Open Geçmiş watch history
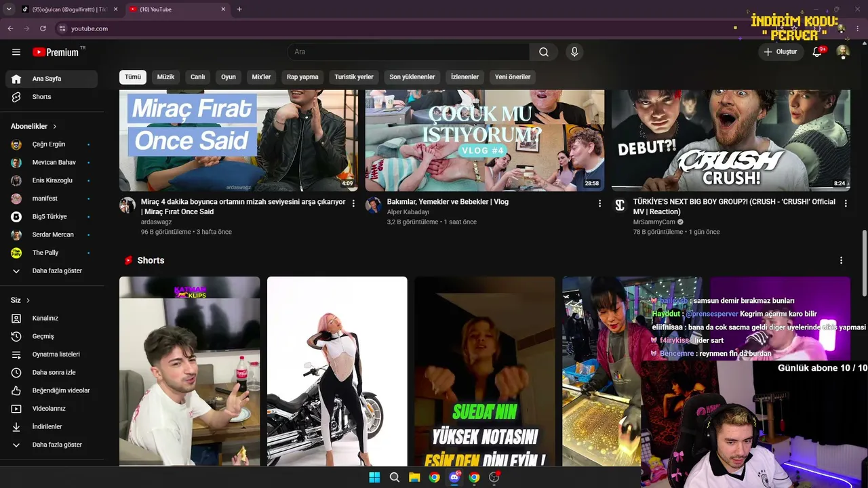The height and width of the screenshot is (488, 868). click(x=52, y=336)
